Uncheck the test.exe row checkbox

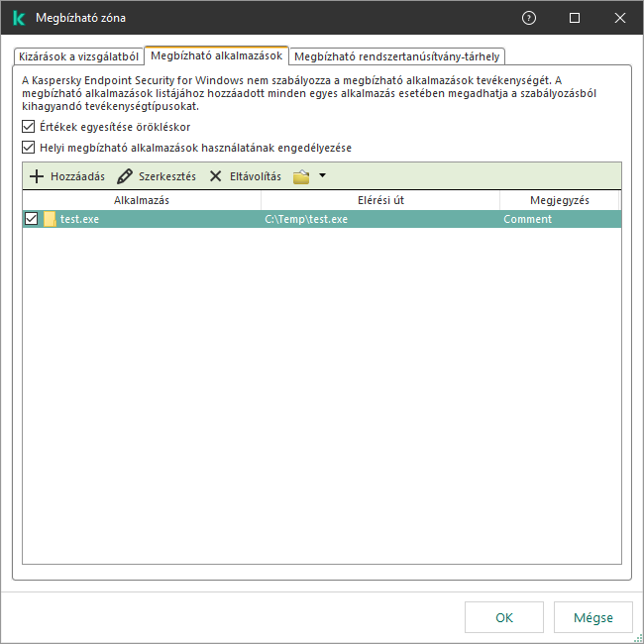tap(32, 219)
